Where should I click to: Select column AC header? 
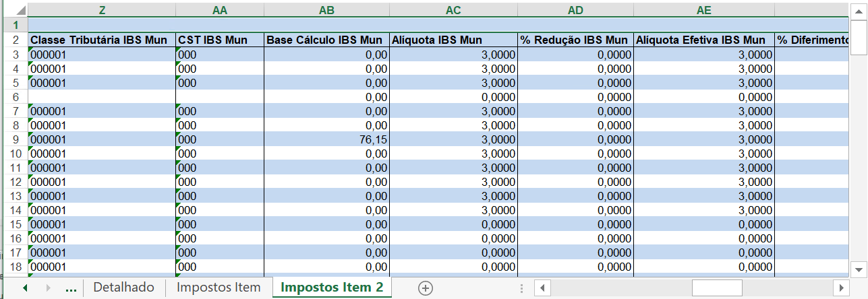453,10
